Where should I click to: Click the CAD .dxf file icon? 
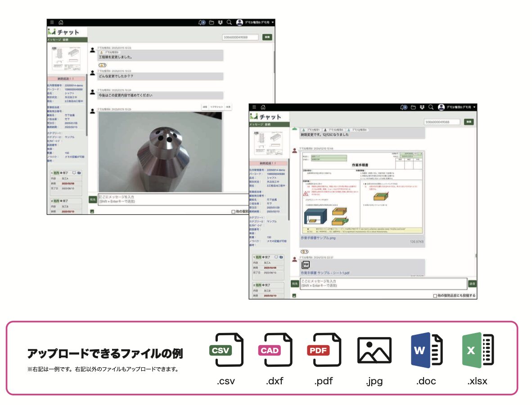pyautogui.click(x=275, y=350)
